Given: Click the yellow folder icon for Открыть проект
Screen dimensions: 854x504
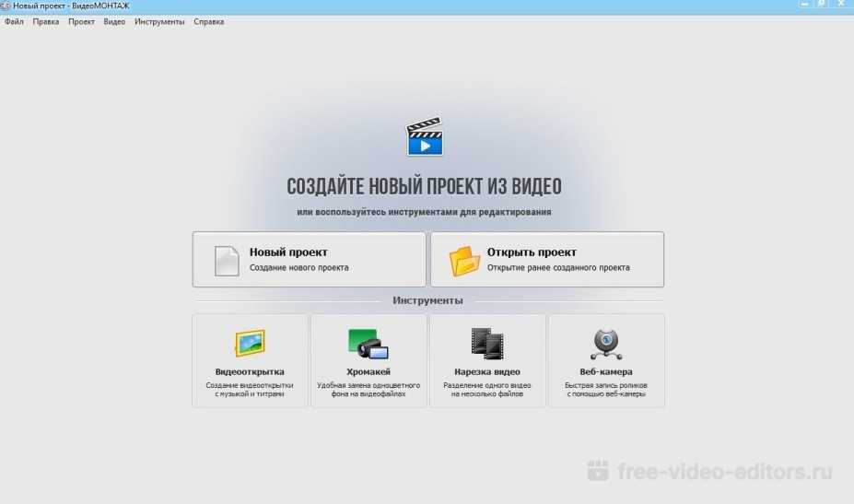Looking at the screenshot, I should [464, 260].
